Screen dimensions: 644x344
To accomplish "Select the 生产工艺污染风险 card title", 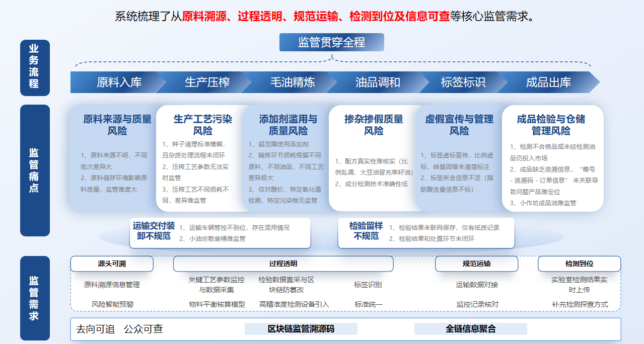I will click(202, 125).
